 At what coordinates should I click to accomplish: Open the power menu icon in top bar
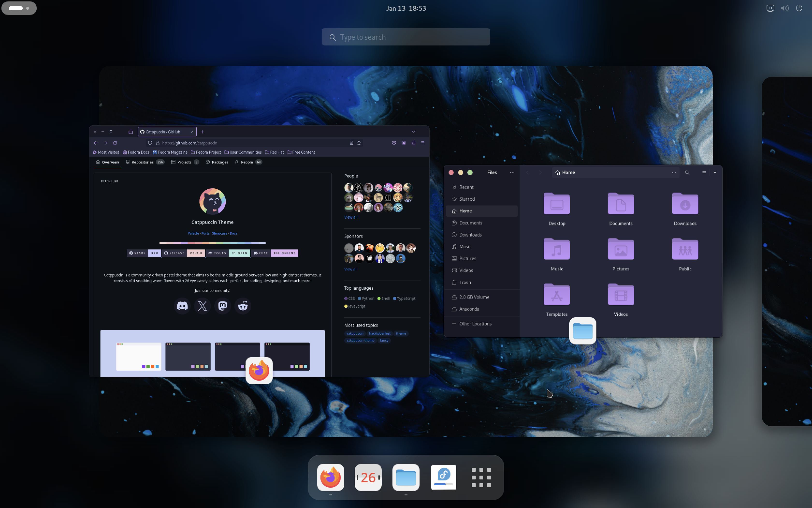pyautogui.click(x=799, y=8)
